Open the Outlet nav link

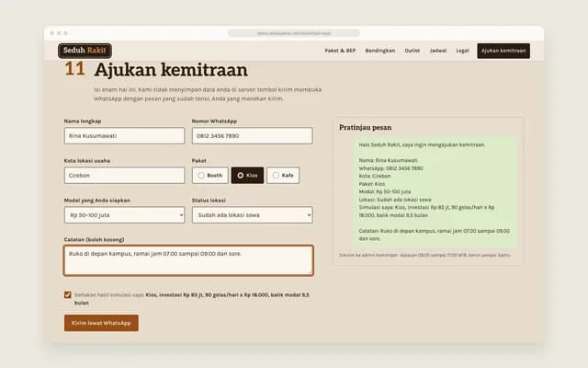[x=413, y=51]
